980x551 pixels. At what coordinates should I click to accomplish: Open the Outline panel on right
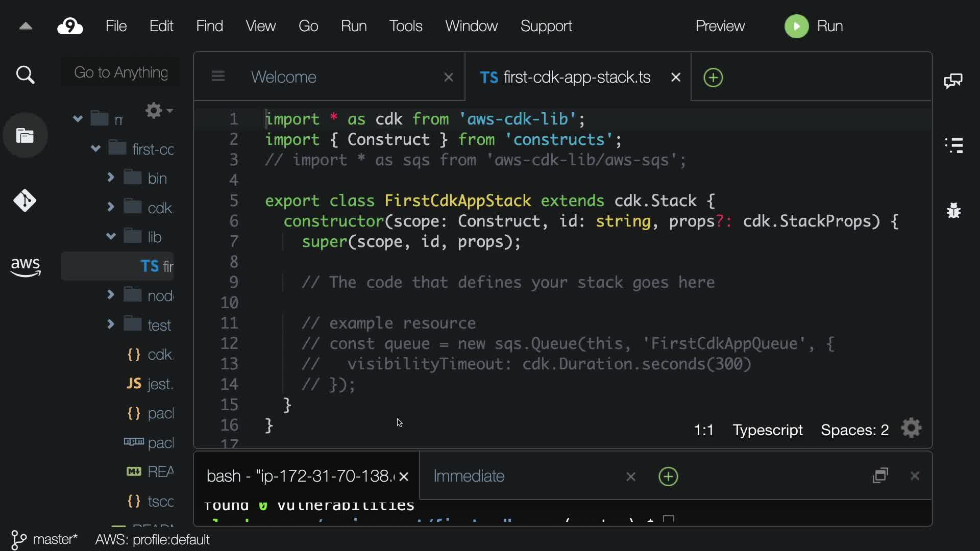[954, 145]
